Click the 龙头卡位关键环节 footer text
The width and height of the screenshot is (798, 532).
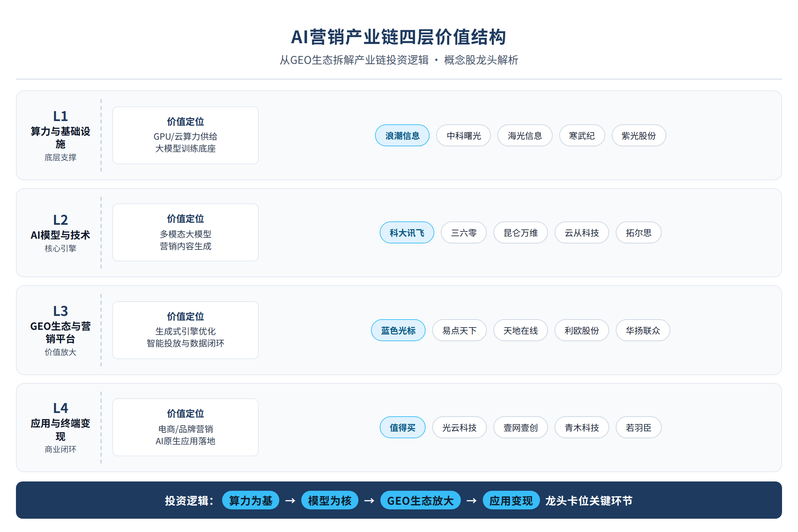pos(589,500)
